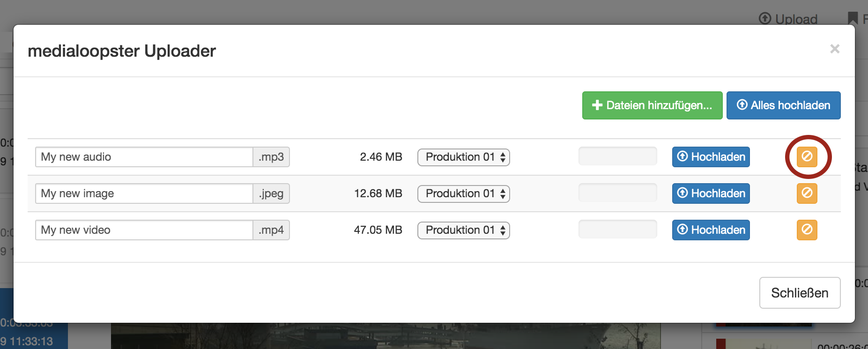Cancel the My new video upload

coord(807,230)
